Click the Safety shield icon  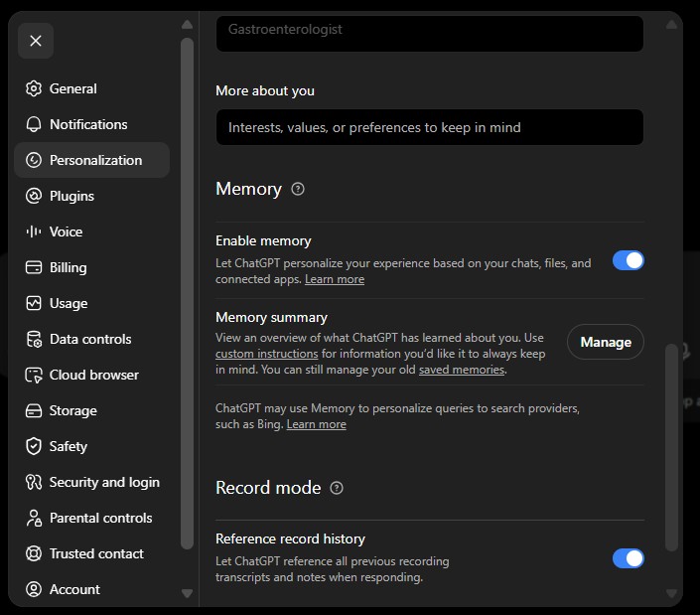click(34, 446)
